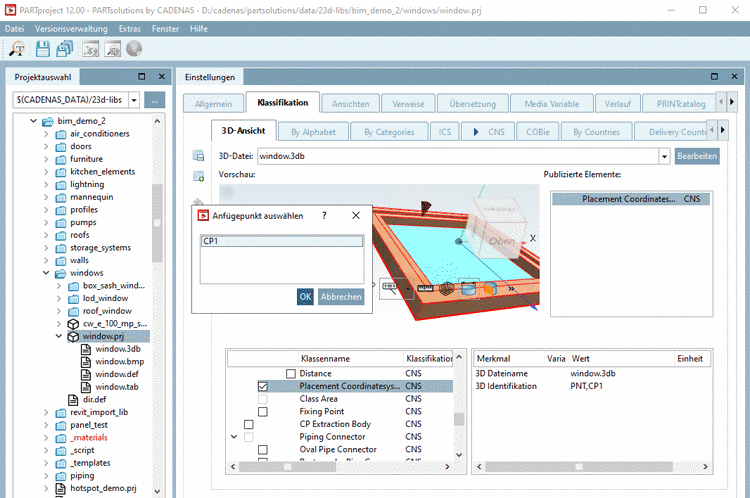The width and height of the screenshot is (750, 498).
Task: Click project tree vertical scrollbar
Action: point(157,223)
